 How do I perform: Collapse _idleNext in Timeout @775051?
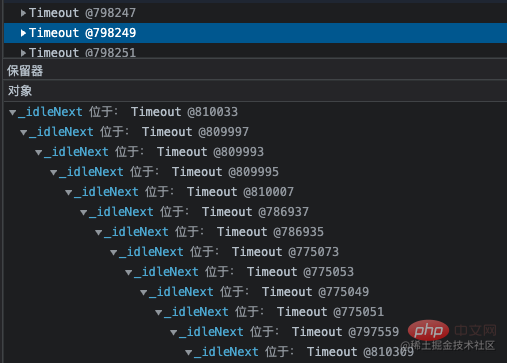pos(159,312)
